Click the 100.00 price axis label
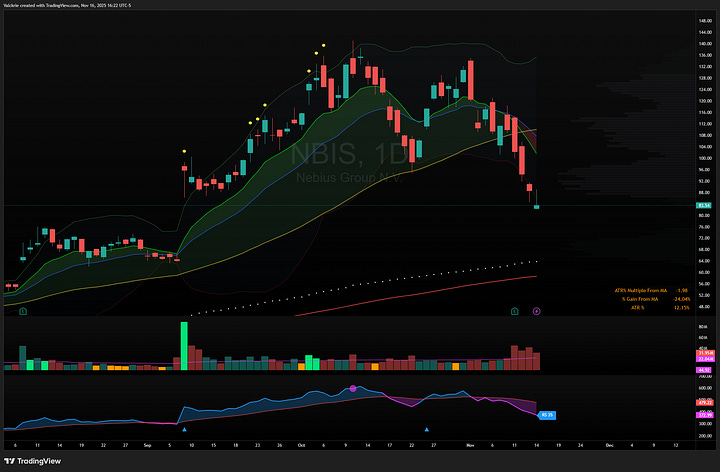Viewport: 720px width, 472px height. (705, 158)
